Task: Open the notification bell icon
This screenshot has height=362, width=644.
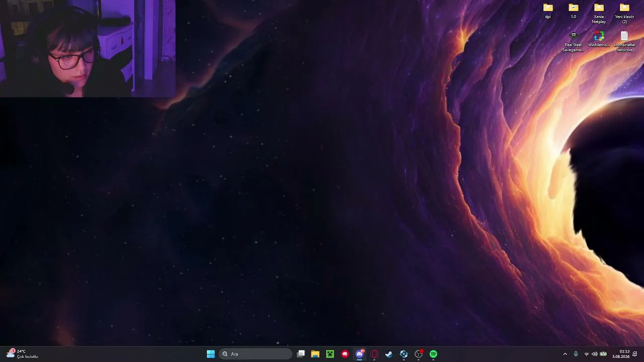Action: pyautogui.click(x=635, y=354)
